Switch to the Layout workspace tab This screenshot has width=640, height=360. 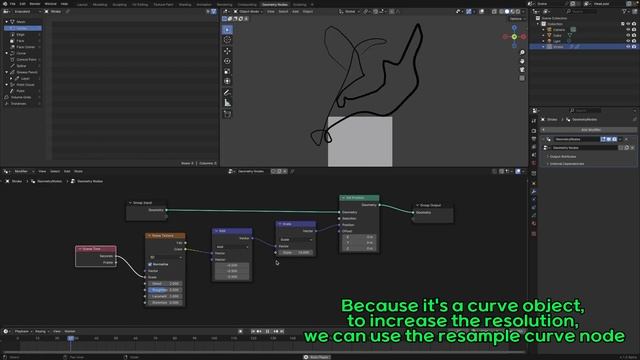coord(82,4)
